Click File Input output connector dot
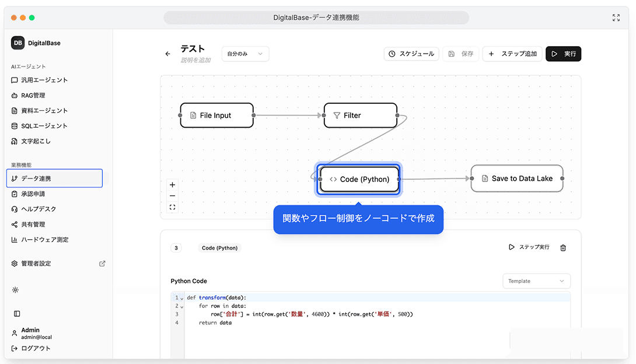Screen dimensions: 636x364 (253, 115)
